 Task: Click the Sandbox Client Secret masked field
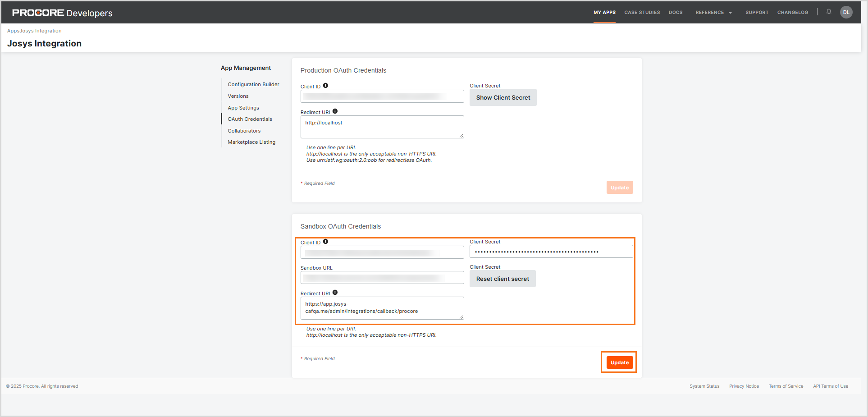[551, 252]
